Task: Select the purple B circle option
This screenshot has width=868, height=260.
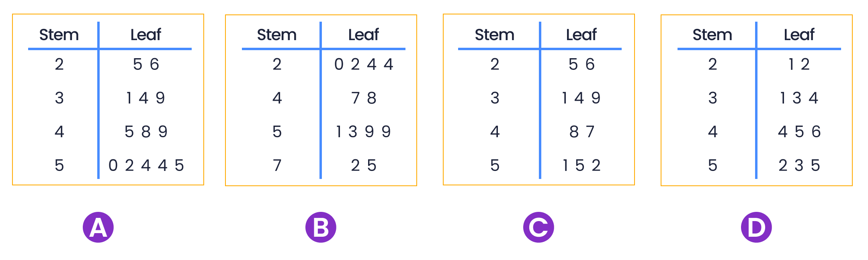Action: click(x=321, y=227)
